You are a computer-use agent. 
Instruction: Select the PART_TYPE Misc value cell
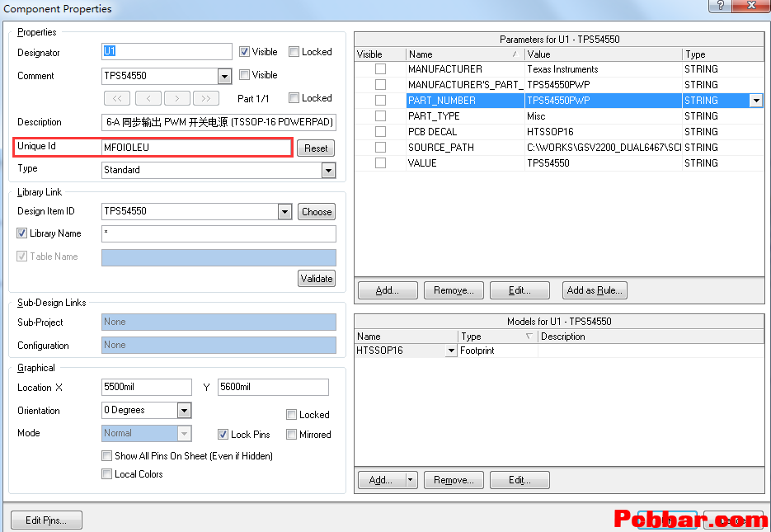coord(604,116)
